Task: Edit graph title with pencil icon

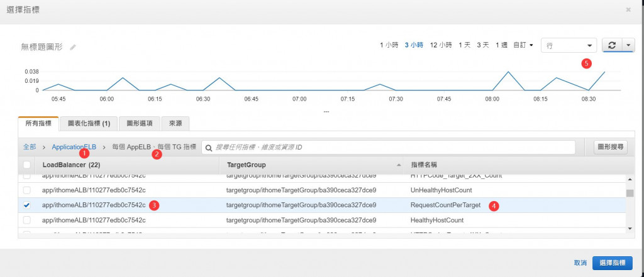Action: tap(73, 47)
